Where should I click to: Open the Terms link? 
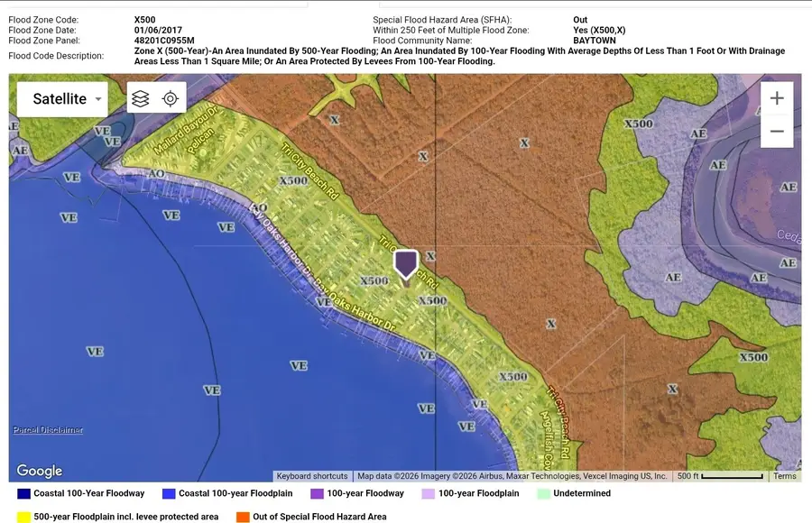tap(785, 475)
